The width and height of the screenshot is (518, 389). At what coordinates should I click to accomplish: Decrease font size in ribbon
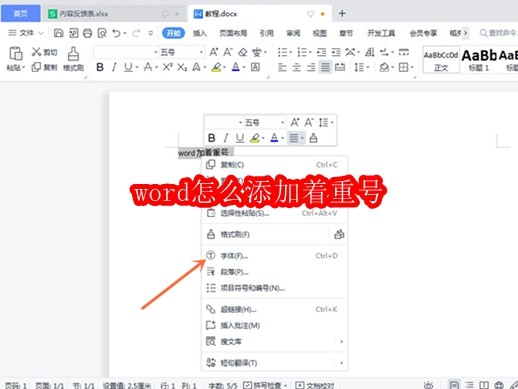[x=228, y=52]
